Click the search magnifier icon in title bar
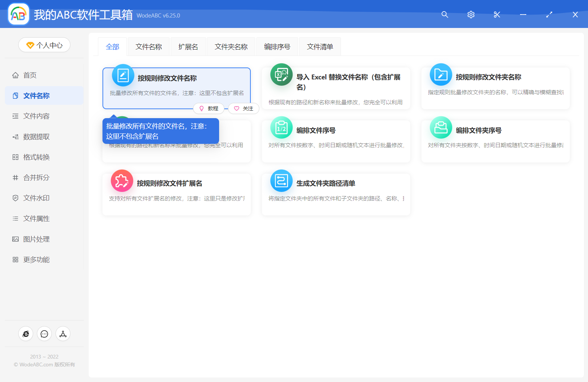The image size is (588, 382). click(445, 15)
